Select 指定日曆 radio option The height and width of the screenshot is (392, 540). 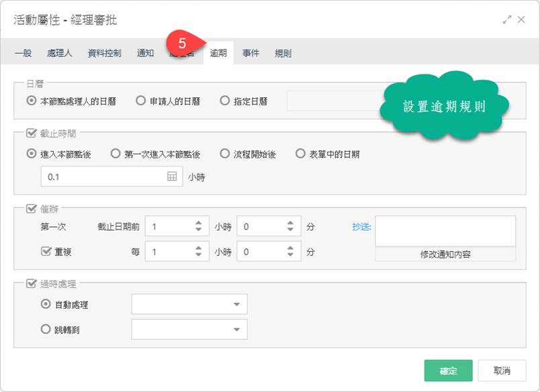[224, 101]
